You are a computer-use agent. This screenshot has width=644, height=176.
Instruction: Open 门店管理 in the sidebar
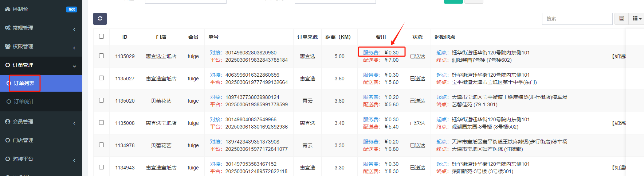pyautogui.click(x=41, y=140)
